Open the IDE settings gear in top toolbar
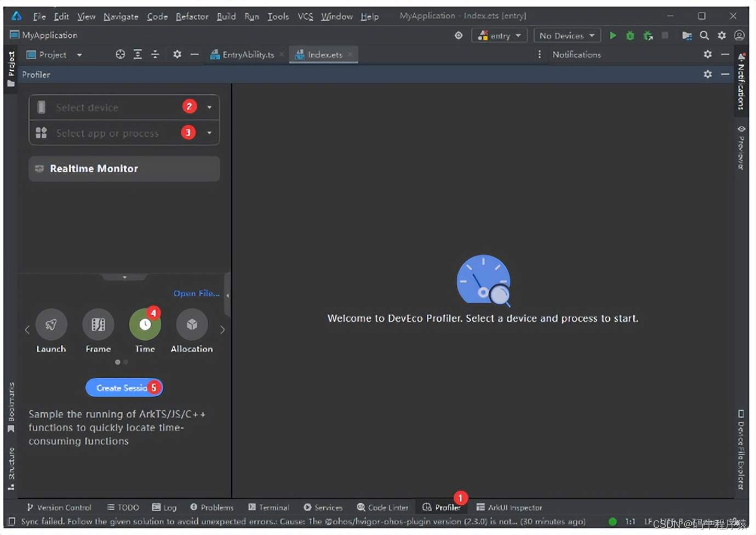The image size is (756, 535). [x=722, y=36]
